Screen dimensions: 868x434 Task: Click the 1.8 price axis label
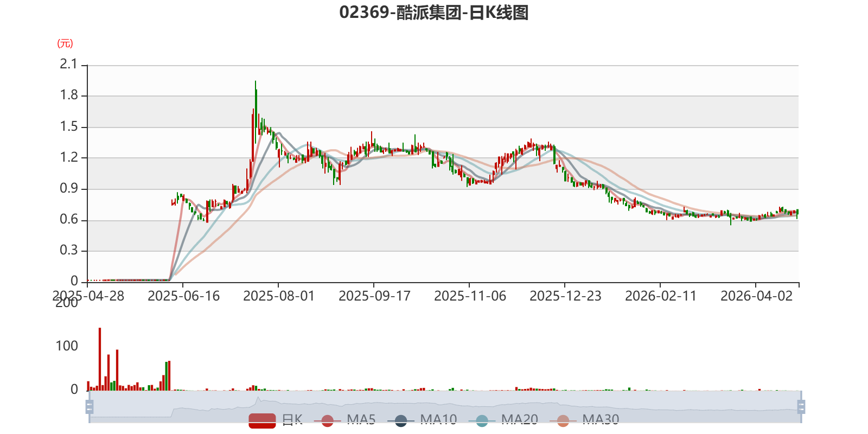click(x=69, y=95)
